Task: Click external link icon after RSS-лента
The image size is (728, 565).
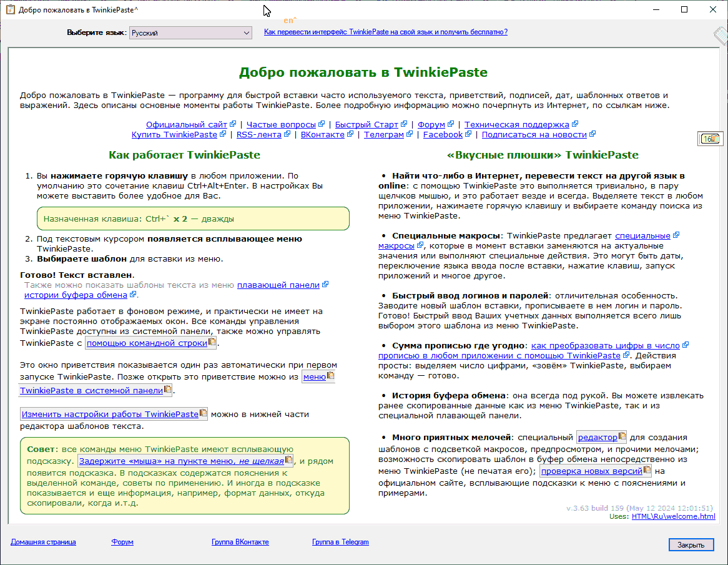Action: point(287,134)
